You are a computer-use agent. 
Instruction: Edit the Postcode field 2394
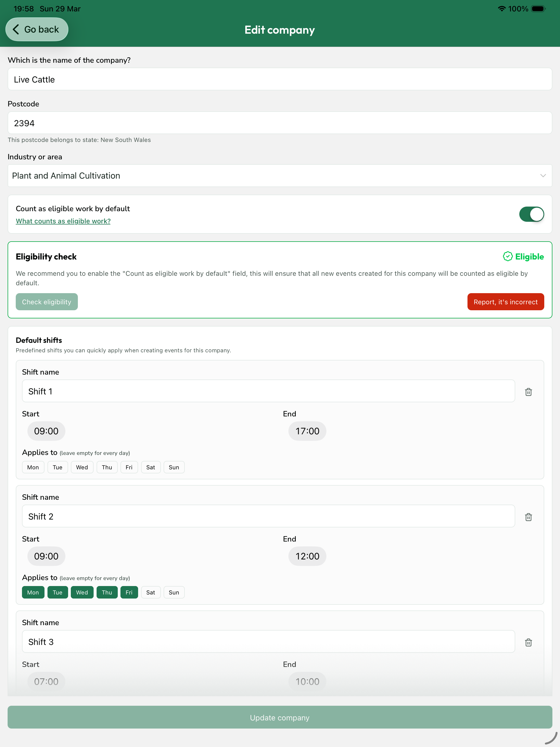point(280,123)
